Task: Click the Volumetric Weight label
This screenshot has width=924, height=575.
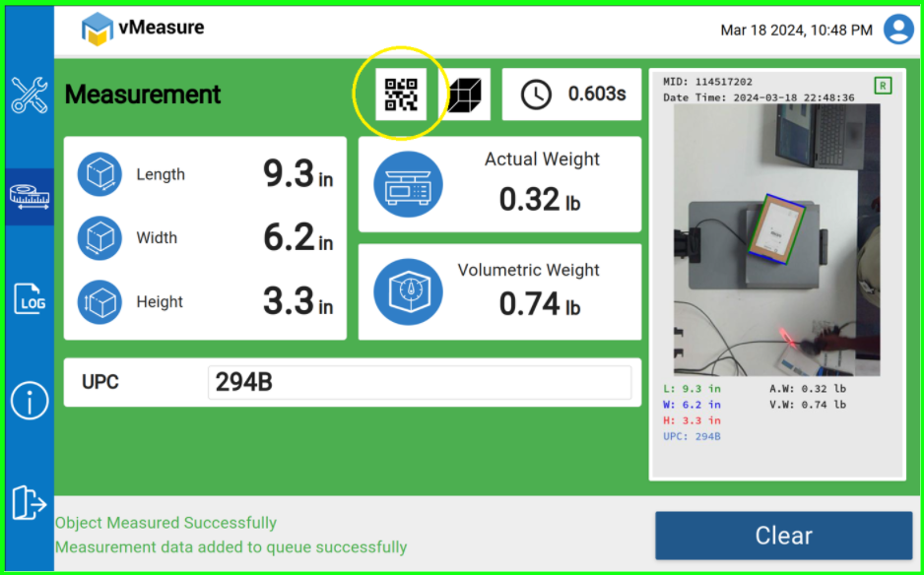Action: pyautogui.click(x=529, y=270)
